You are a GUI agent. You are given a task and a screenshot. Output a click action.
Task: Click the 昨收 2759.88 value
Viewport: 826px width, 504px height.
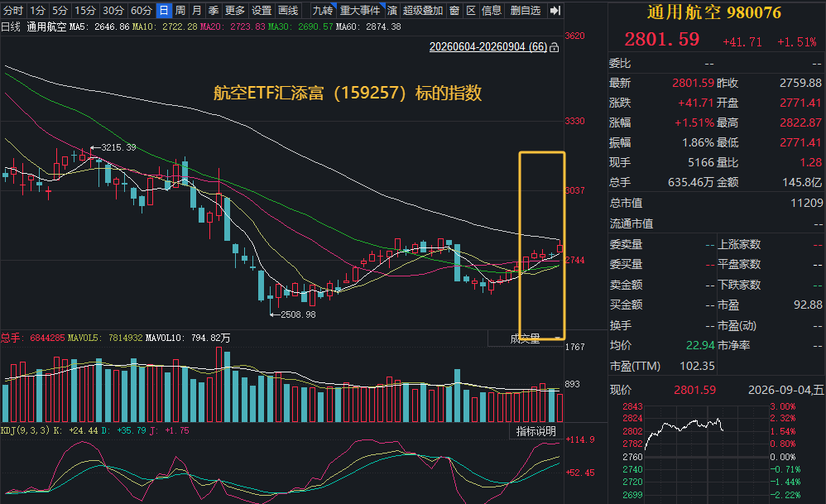pos(800,83)
